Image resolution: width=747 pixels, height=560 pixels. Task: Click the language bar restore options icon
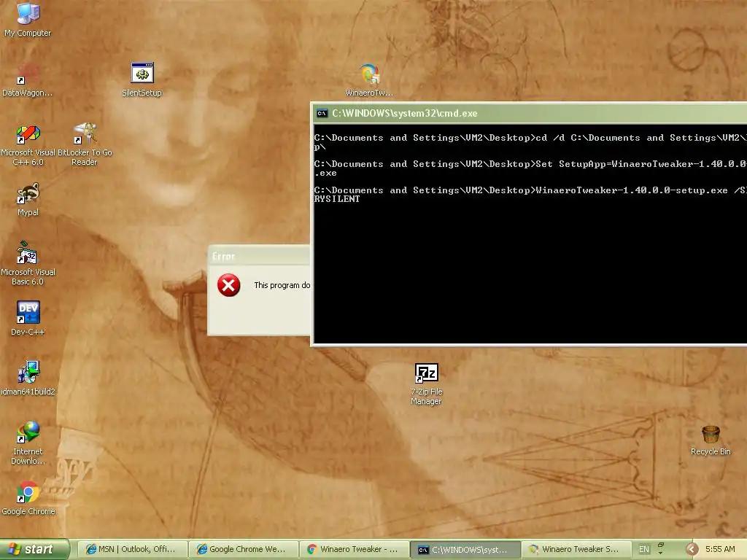tap(661, 545)
